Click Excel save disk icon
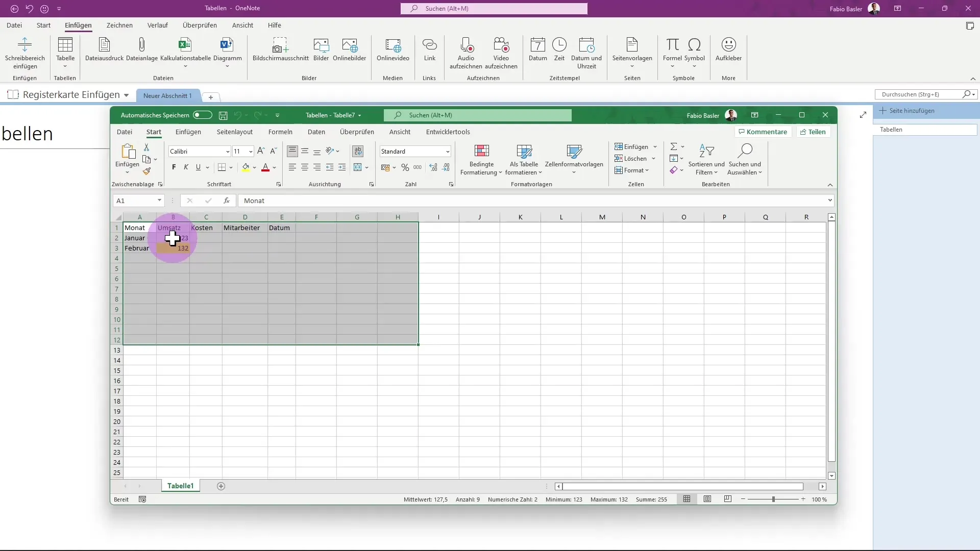The width and height of the screenshot is (980, 551). tap(223, 115)
